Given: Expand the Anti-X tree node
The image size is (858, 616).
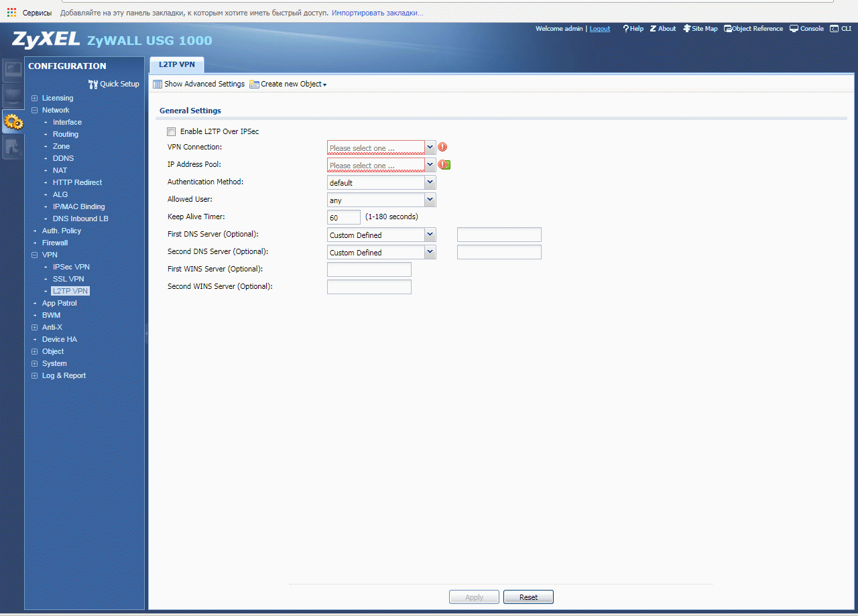Looking at the screenshot, I should point(35,327).
